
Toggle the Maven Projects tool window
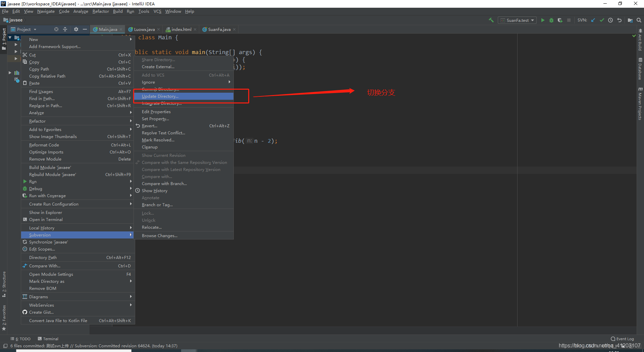pos(640,103)
